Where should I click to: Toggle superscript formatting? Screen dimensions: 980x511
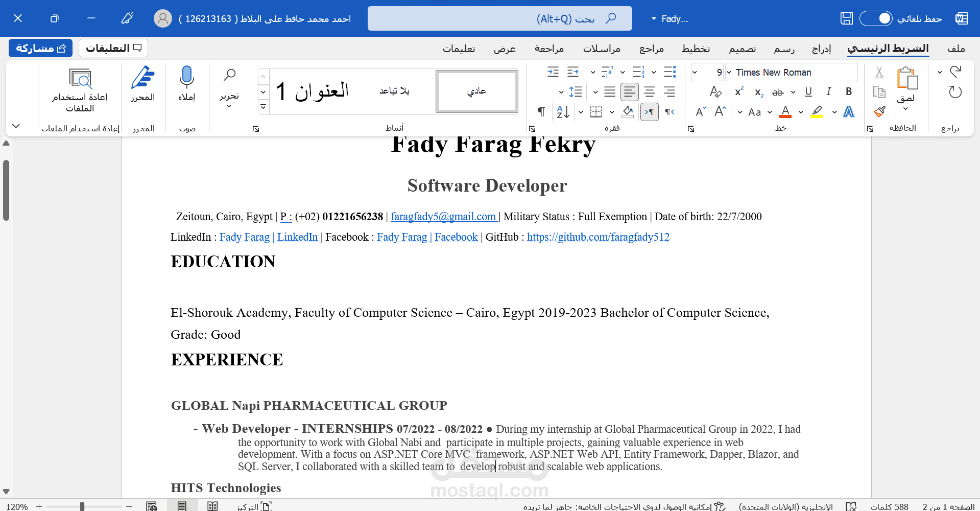click(739, 91)
